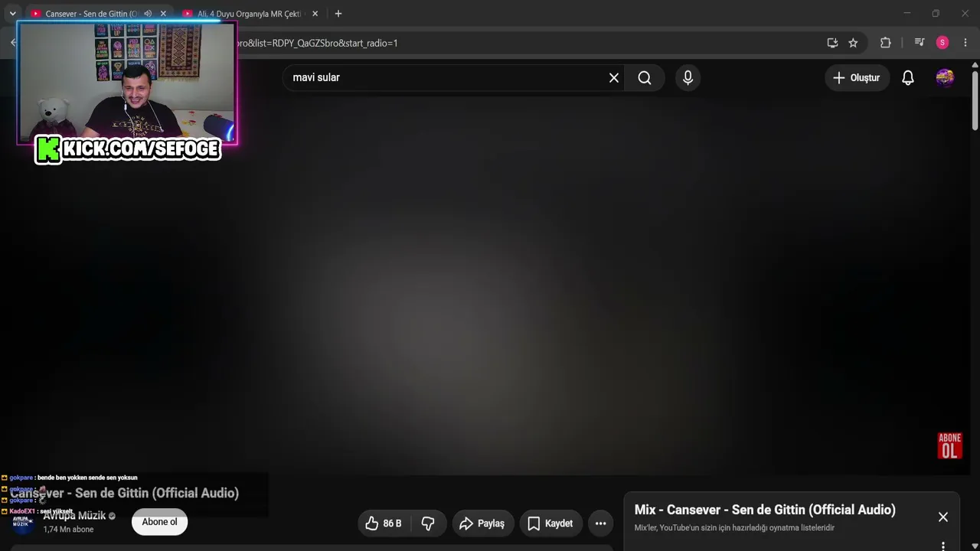Switch to the 'Ali, 4 Duyu Organıyla MR Çekti' tab
Image resolution: width=980 pixels, height=551 pixels.
tap(251, 14)
